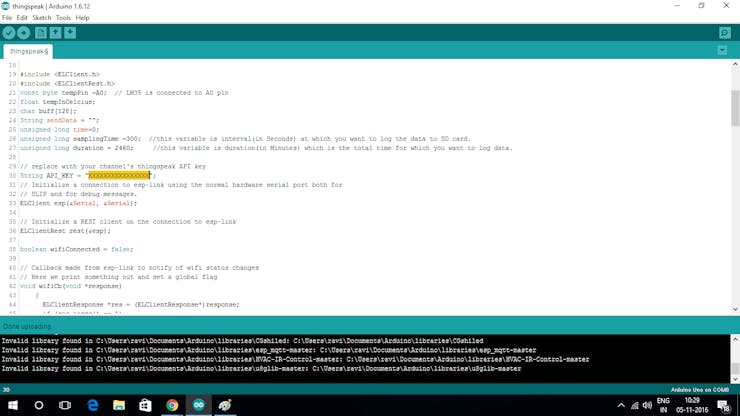Open the Paint app taskbar icon
740x416 pixels.
[225, 405]
